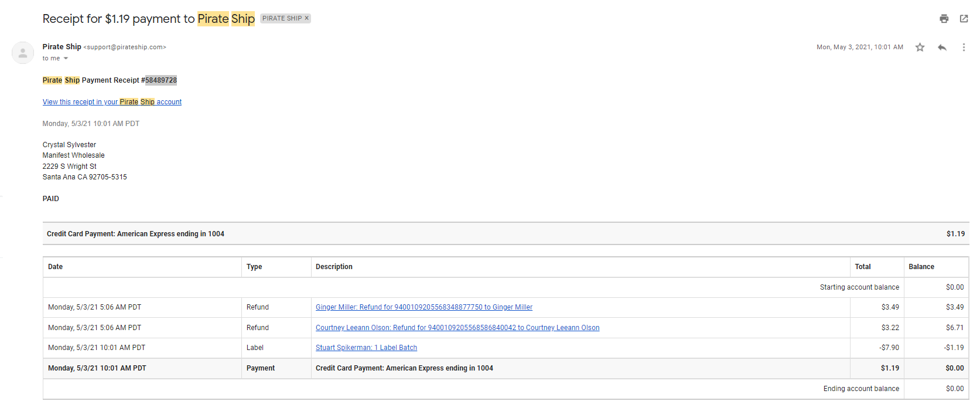Image resolution: width=980 pixels, height=411 pixels.
Task: Print this email using the printer icon
Action: pyautogui.click(x=944, y=19)
